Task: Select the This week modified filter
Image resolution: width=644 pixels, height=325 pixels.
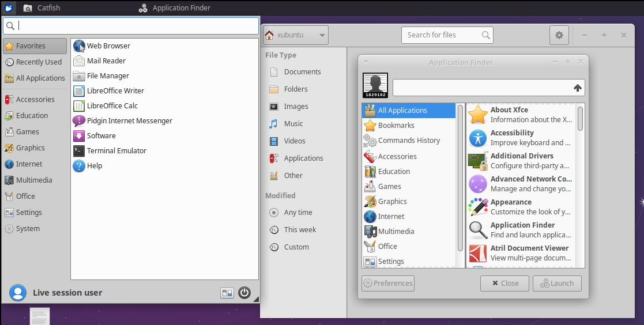Action: [299, 230]
